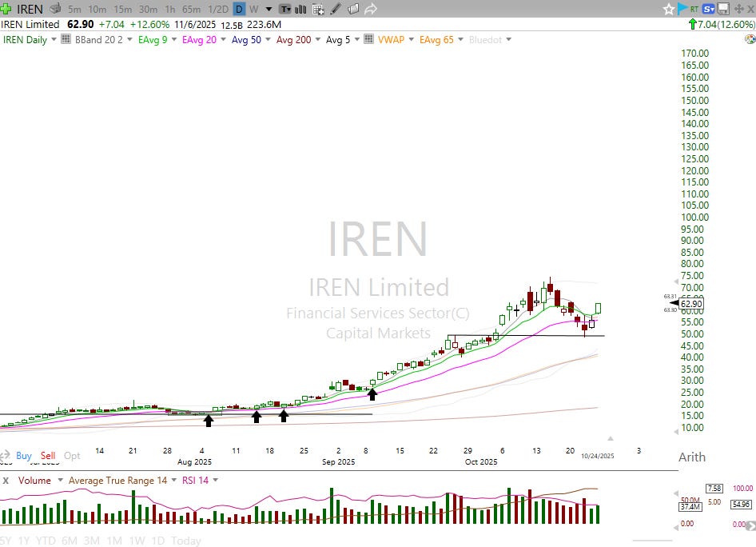
Task: Open the EAvg 20 indicator dropdown
Action: (223, 39)
